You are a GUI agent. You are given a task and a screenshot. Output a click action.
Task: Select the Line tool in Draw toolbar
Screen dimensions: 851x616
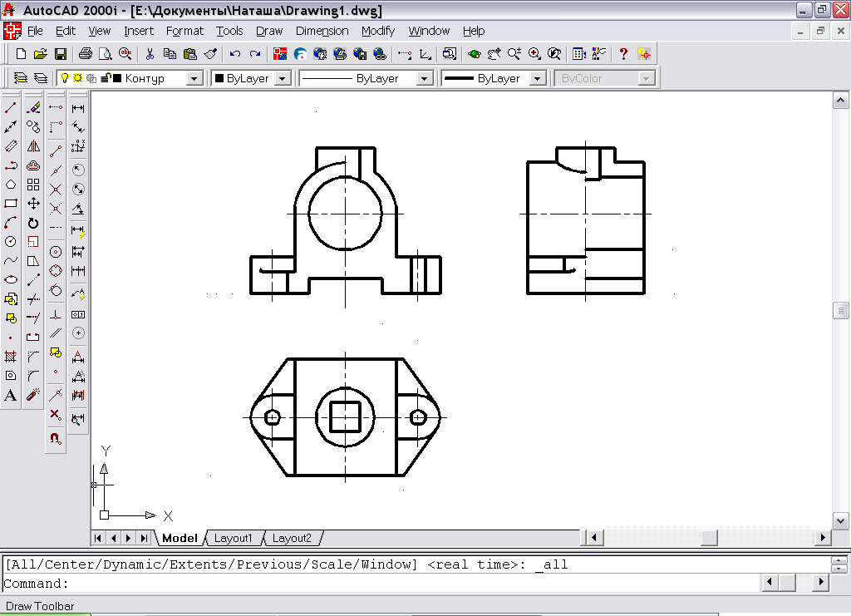(x=10, y=107)
